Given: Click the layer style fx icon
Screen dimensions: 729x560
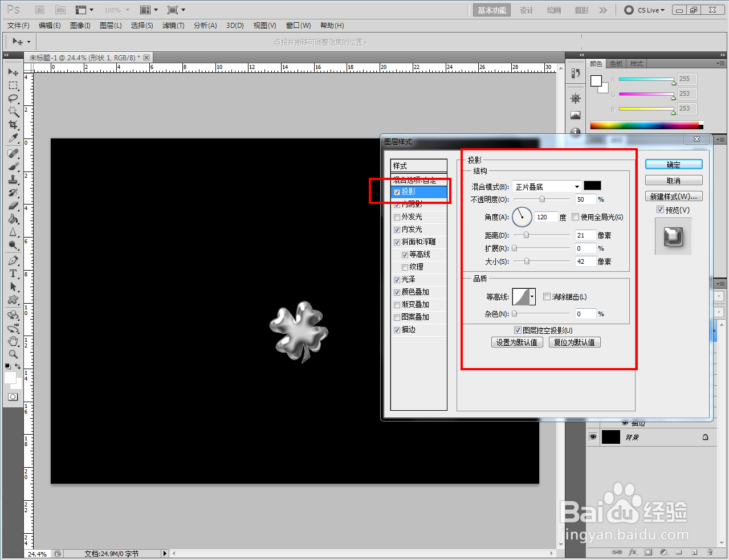Looking at the screenshot, I should 633,552.
